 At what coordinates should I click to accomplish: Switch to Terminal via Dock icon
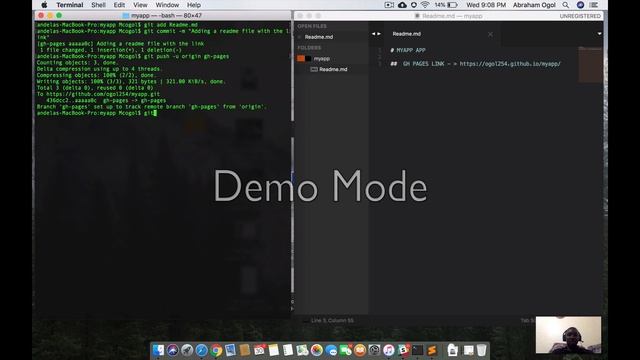tap(417, 350)
